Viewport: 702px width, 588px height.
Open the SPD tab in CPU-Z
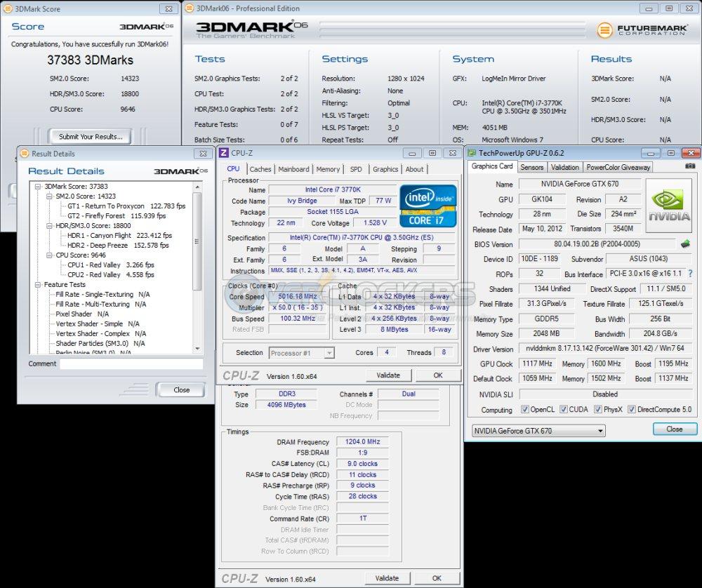coord(356,169)
